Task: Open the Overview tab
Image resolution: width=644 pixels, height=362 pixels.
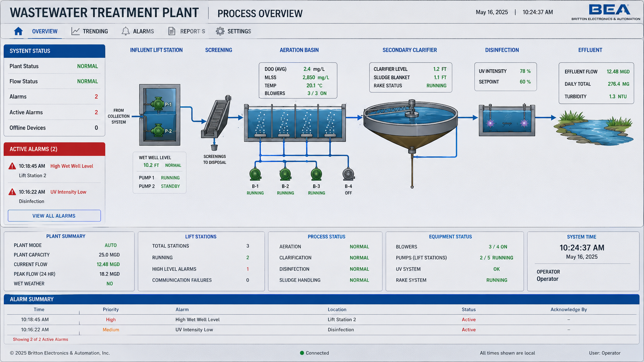Action: pyautogui.click(x=45, y=31)
